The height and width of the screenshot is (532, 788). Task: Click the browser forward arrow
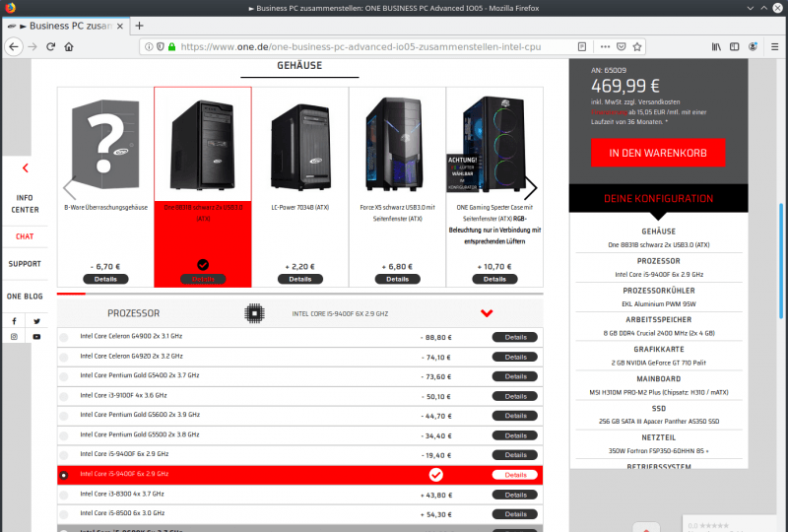33,46
